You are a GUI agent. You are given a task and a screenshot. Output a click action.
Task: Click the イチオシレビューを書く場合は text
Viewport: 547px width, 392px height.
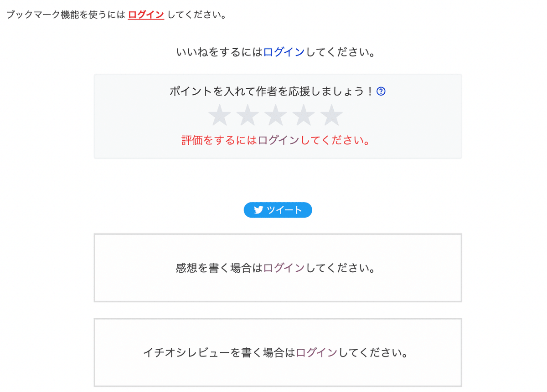click(219, 353)
